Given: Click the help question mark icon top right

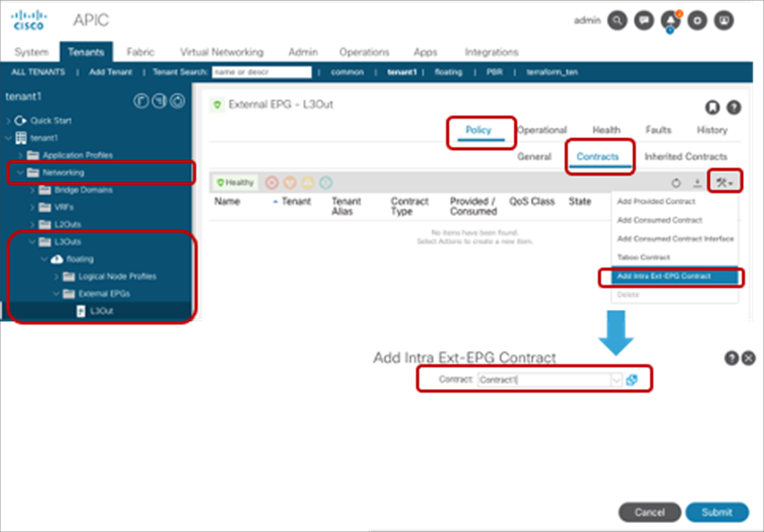Looking at the screenshot, I should click(734, 107).
